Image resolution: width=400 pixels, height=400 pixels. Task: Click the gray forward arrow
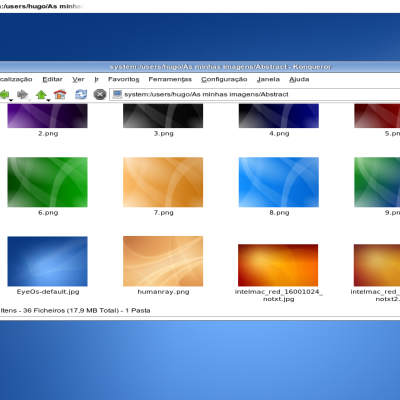(x=22, y=94)
